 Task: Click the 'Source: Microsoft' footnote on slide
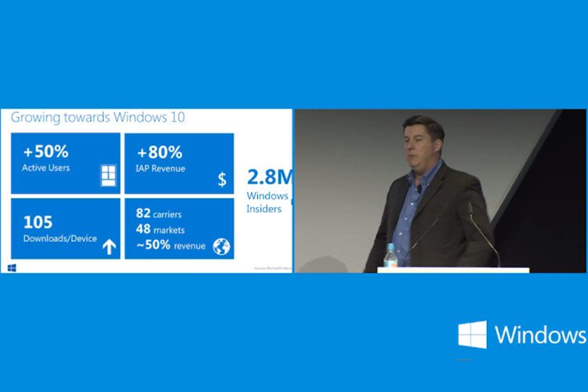(x=273, y=268)
